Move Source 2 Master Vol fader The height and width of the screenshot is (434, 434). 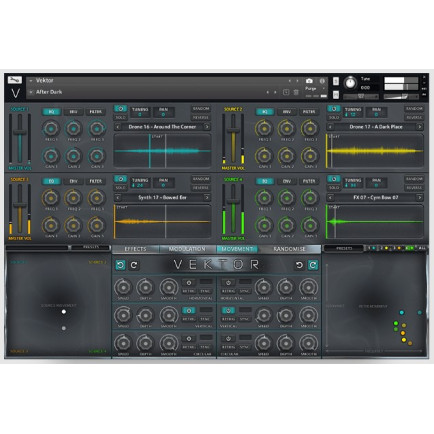click(x=233, y=130)
